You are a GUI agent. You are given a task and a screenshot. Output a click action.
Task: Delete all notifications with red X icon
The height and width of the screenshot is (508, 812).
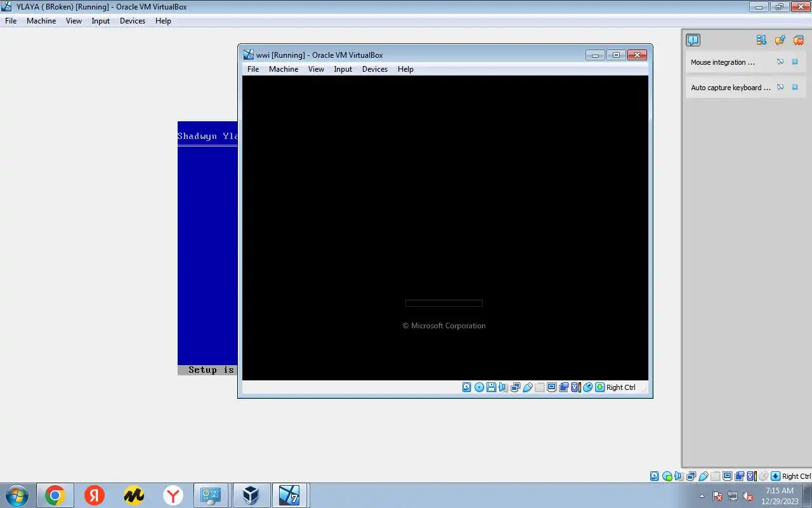(799, 40)
